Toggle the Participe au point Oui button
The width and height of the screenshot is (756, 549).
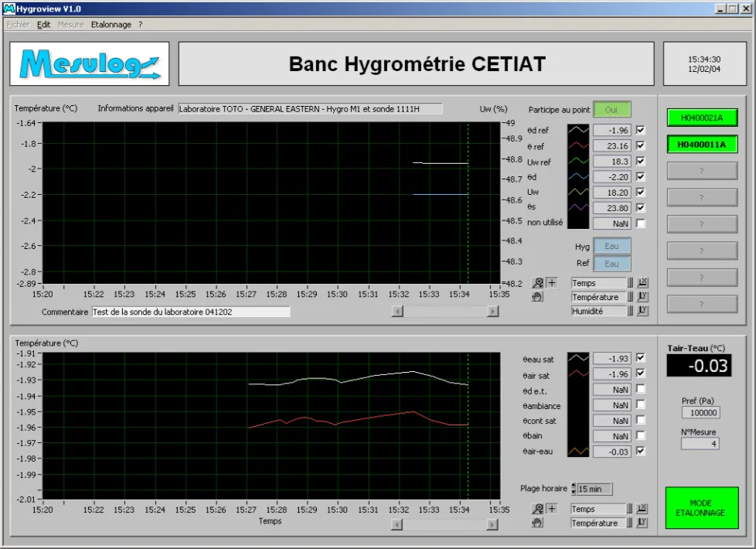tap(612, 110)
